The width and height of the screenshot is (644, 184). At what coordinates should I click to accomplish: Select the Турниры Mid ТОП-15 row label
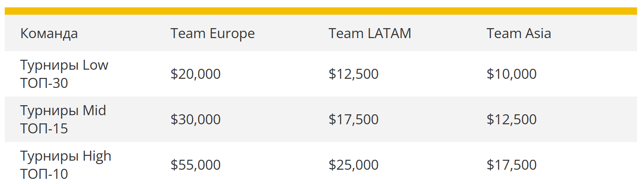click(63, 119)
